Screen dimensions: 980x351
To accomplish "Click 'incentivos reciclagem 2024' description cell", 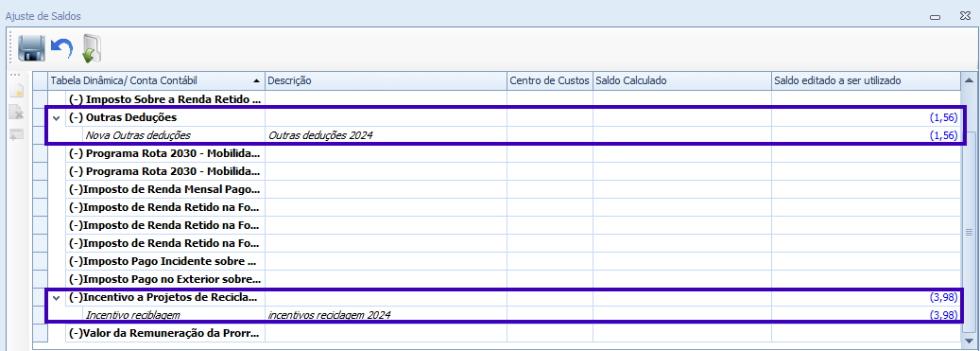I will point(386,315).
